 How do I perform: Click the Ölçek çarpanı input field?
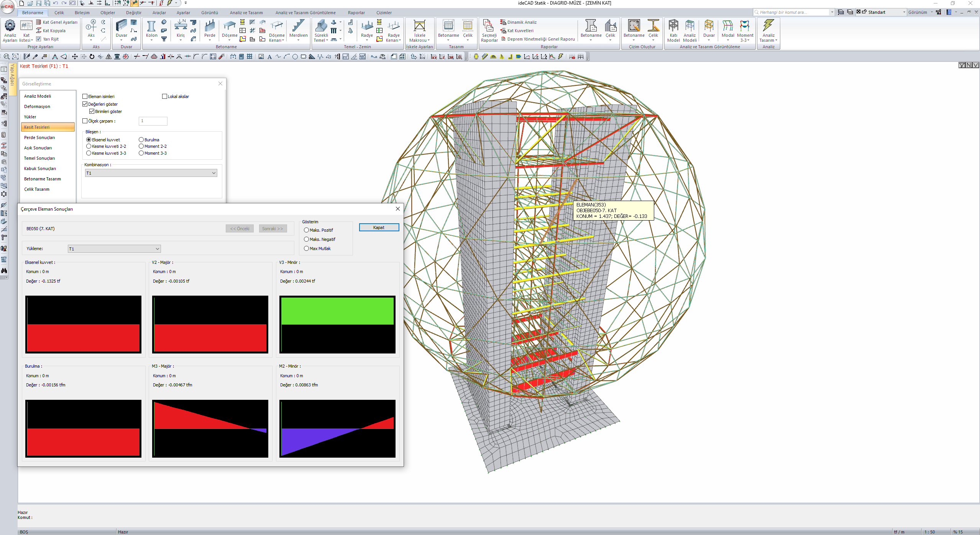click(153, 121)
